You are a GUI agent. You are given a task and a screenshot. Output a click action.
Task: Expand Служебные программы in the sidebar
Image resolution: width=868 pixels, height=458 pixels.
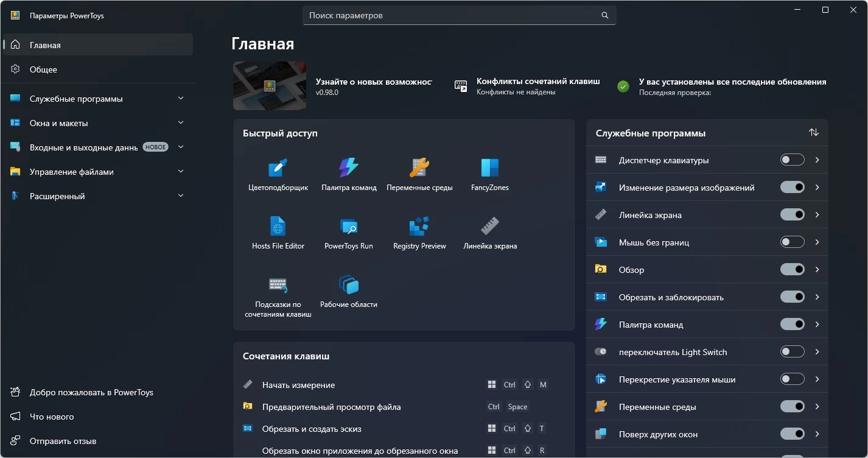click(x=98, y=99)
